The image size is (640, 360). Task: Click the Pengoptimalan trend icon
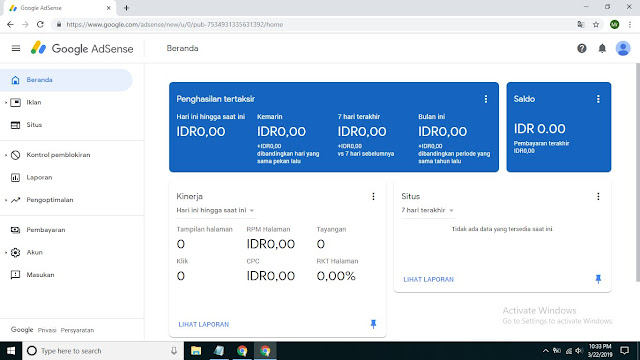pos(16,200)
